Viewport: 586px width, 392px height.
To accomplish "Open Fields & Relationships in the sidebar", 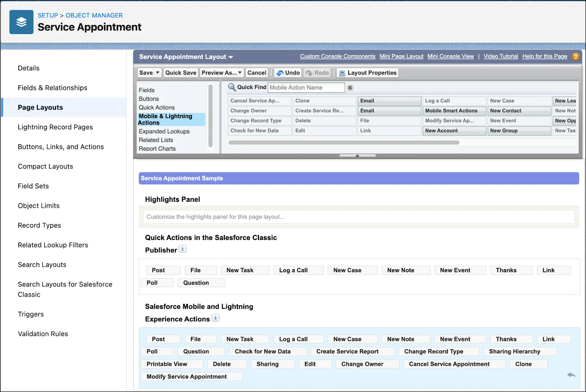I will (52, 88).
